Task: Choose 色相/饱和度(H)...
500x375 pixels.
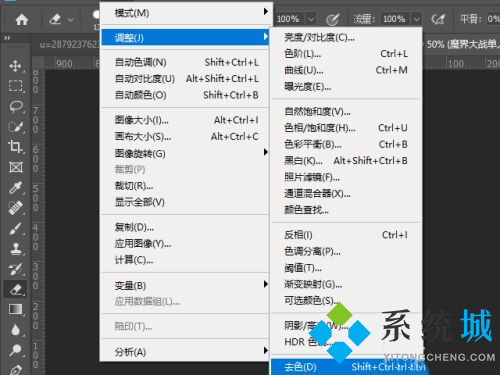Action: [346, 128]
